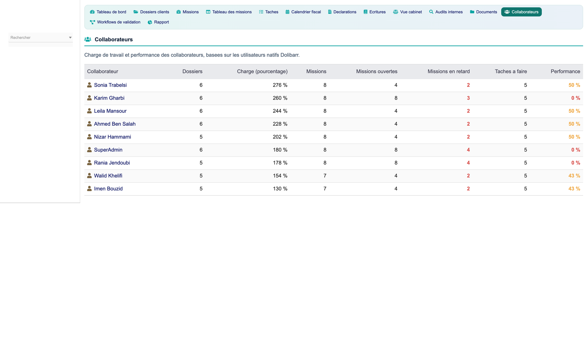The image size is (588, 364).
Task: Click the user icon next to Sonia Trabelsi
Action: (x=89, y=85)
